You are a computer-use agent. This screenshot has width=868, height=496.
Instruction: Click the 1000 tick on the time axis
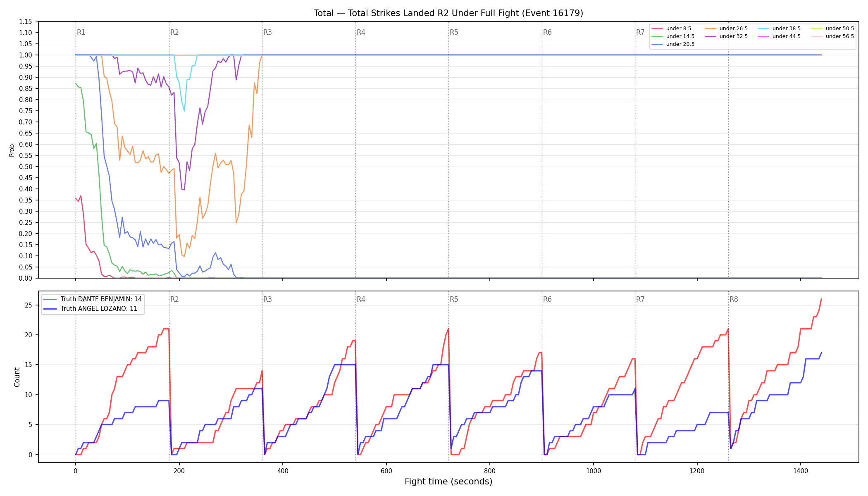click(594, 470)
